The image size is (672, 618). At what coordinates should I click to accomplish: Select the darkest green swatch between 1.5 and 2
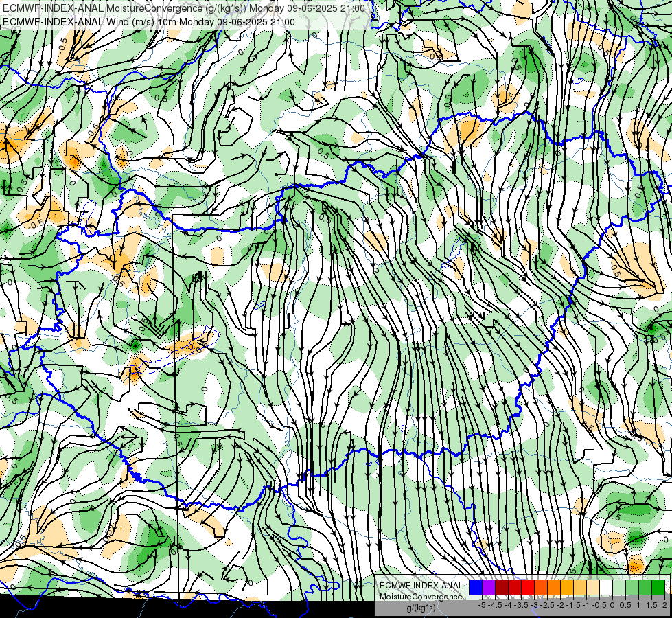coord(658,588)
